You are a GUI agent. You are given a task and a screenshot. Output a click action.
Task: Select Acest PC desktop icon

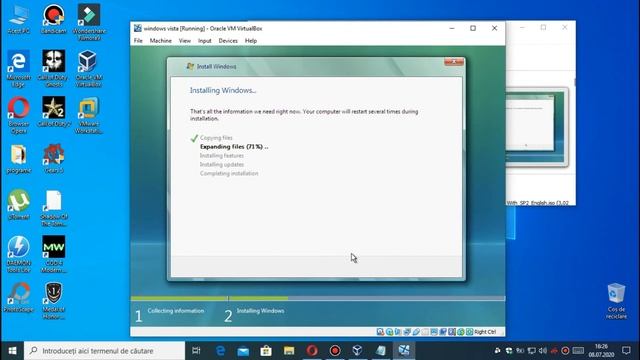pyautogui.click(x=18, y=19)
